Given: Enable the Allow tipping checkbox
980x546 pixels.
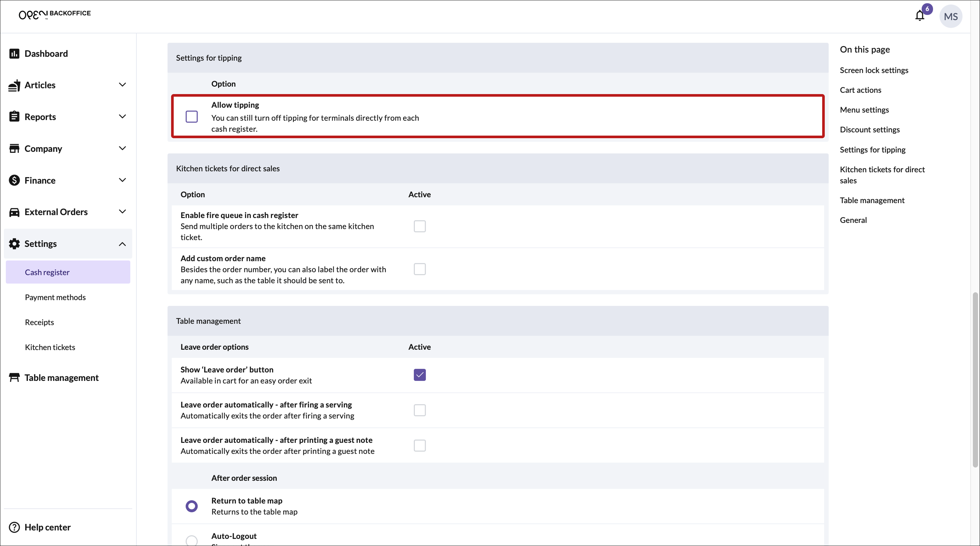Looking at the screenshot, I should pyautogui.click(x=191, y=116).
